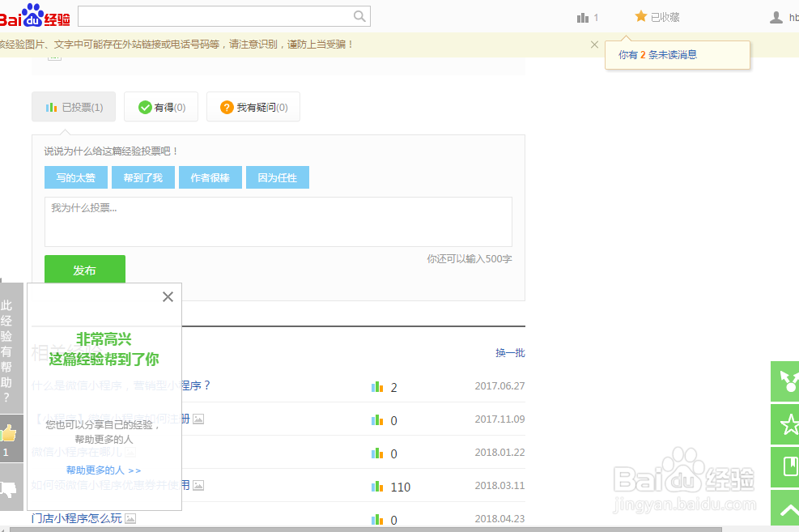Refresh related list with 换一批

510,352
